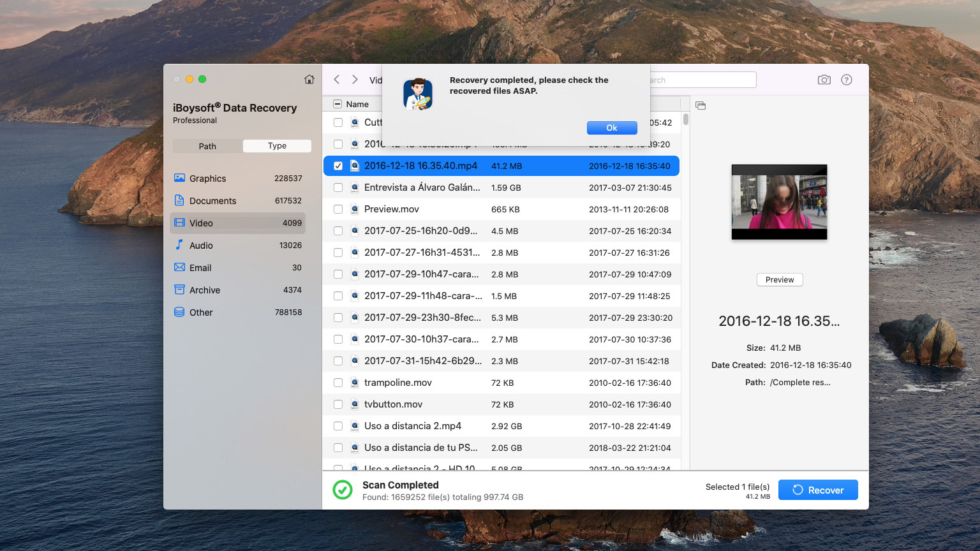980x551 pixels.
Task: Click the iBoysoft mascot icon in dialog
Action: tap(418, 94)
